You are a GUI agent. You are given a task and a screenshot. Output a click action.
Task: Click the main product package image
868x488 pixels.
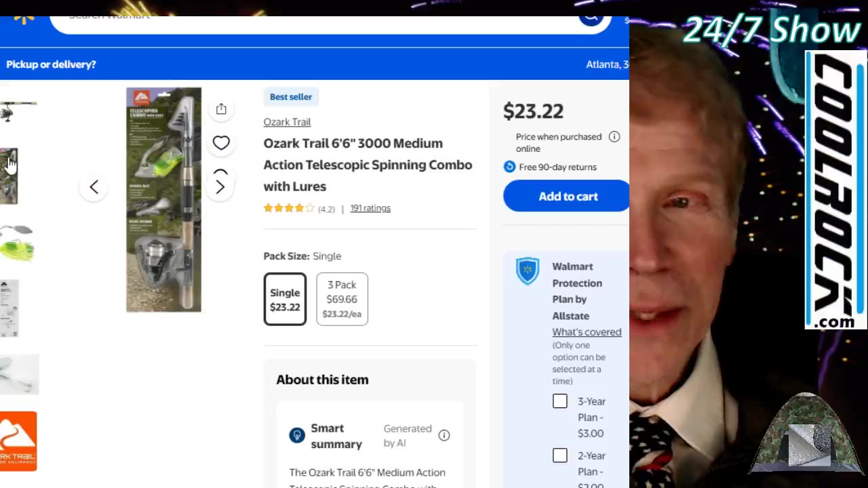coord(163,199)
